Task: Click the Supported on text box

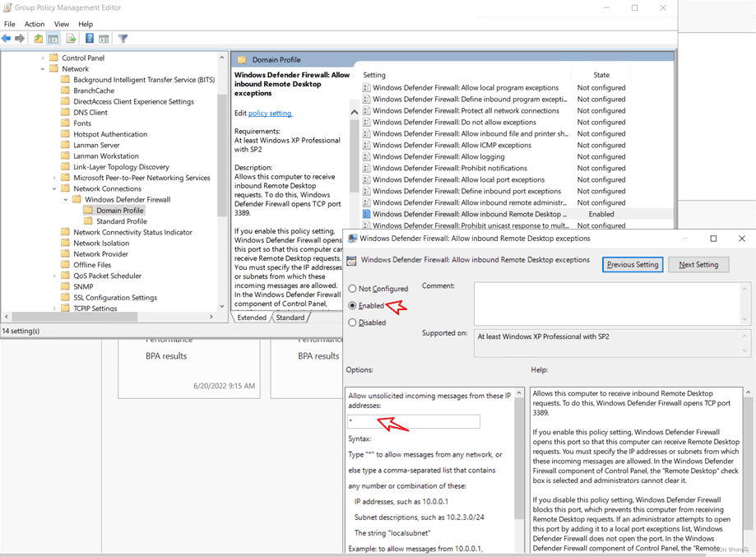Action: tap(609, 343)
